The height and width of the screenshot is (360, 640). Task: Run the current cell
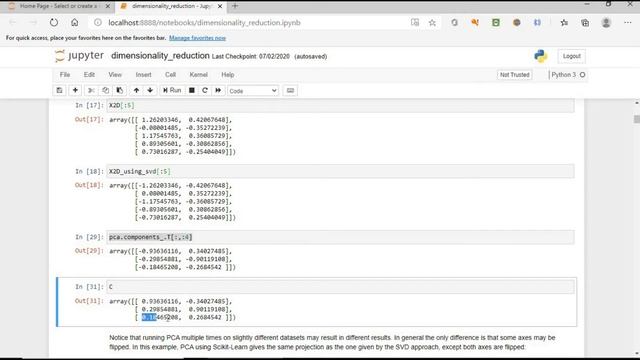[x=172, y=90]
